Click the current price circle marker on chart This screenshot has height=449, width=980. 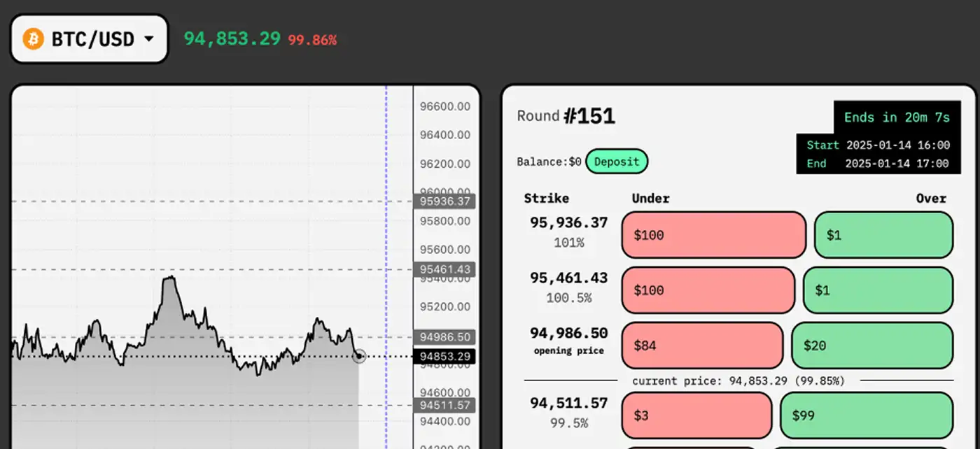(x=359, y=357)
